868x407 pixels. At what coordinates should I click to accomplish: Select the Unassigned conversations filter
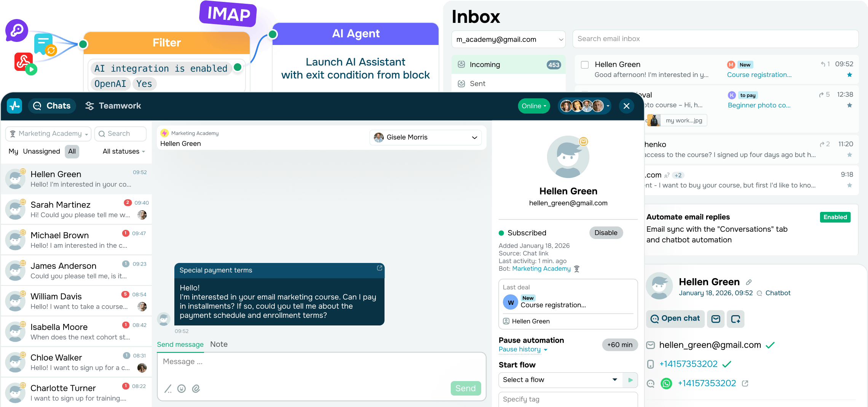(x=41, y=151)
